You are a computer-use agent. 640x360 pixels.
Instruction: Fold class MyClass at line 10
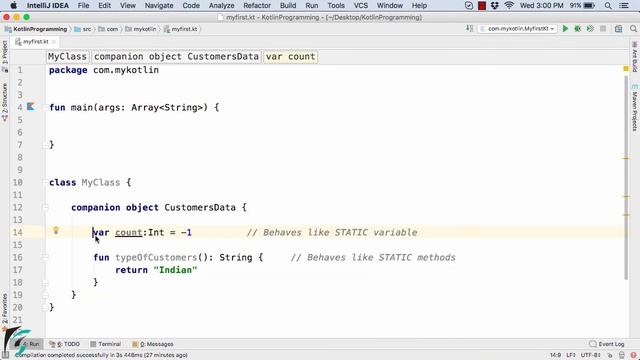tap(45, 182)
